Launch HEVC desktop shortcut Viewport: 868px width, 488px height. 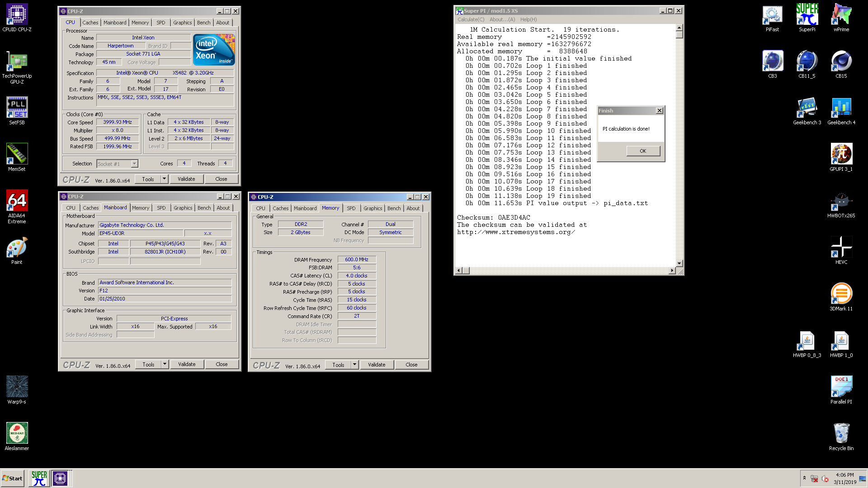(x=841, y=250)
